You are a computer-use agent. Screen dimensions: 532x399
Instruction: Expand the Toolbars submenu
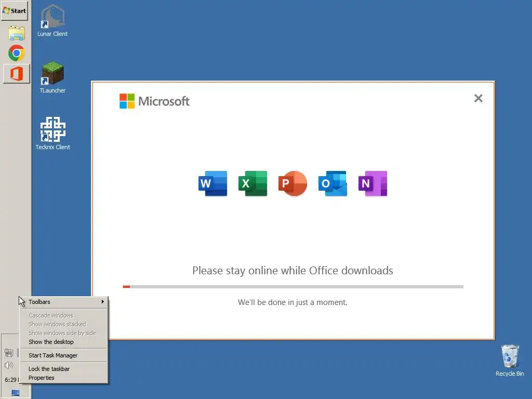(x=64, y=302)
